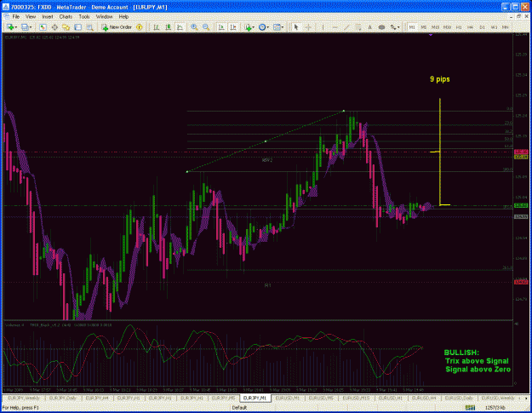This screenshot has width=532, height=413.
Task: Open the File menu
Action: click(x=15, y=17)
